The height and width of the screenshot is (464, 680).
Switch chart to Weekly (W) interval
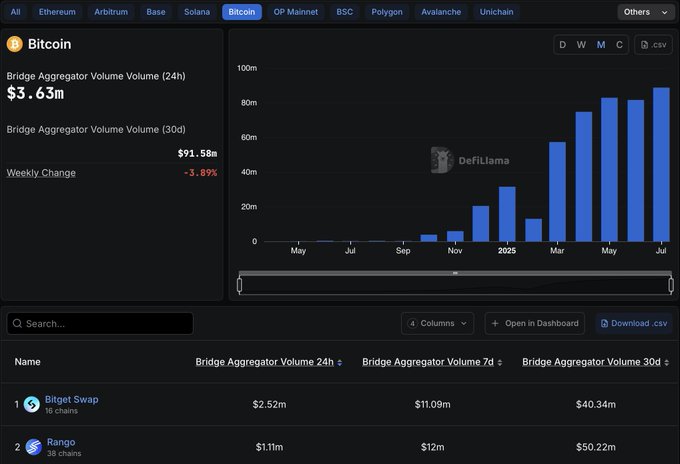581,45
